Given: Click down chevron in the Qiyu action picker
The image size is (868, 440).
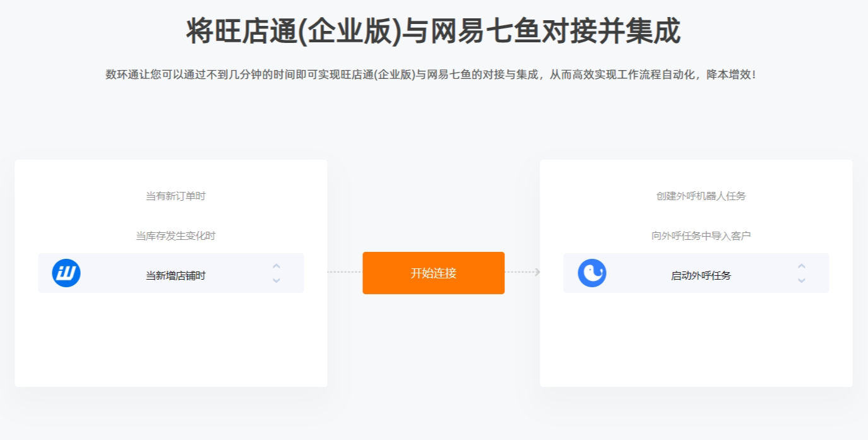Looking at the screenshot, I should 802,280.
